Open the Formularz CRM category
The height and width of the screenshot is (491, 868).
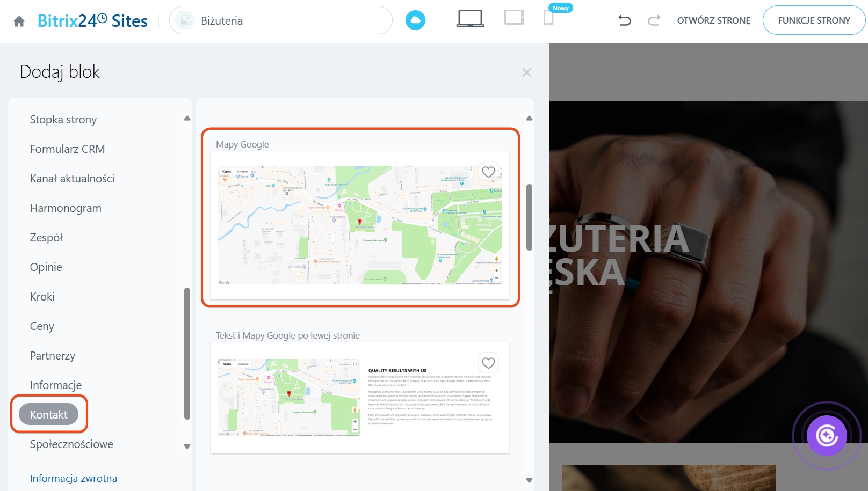(x=67, y=149)
